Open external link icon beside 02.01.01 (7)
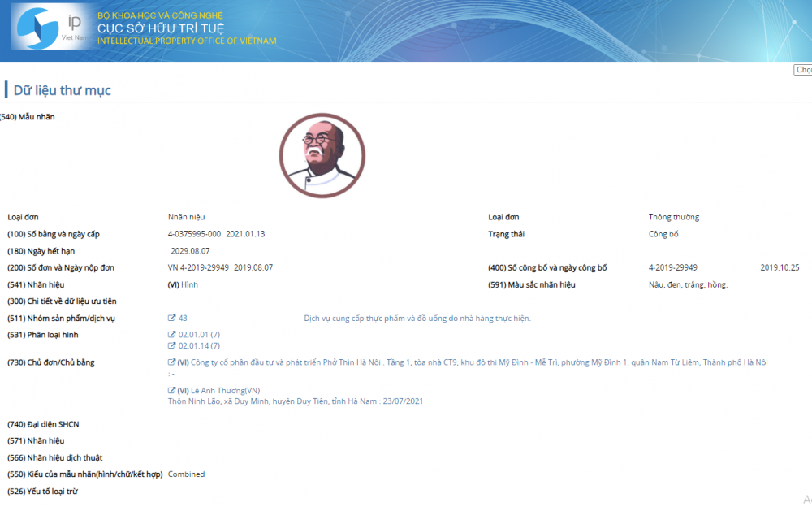812x507 pixels. [171, 335]
